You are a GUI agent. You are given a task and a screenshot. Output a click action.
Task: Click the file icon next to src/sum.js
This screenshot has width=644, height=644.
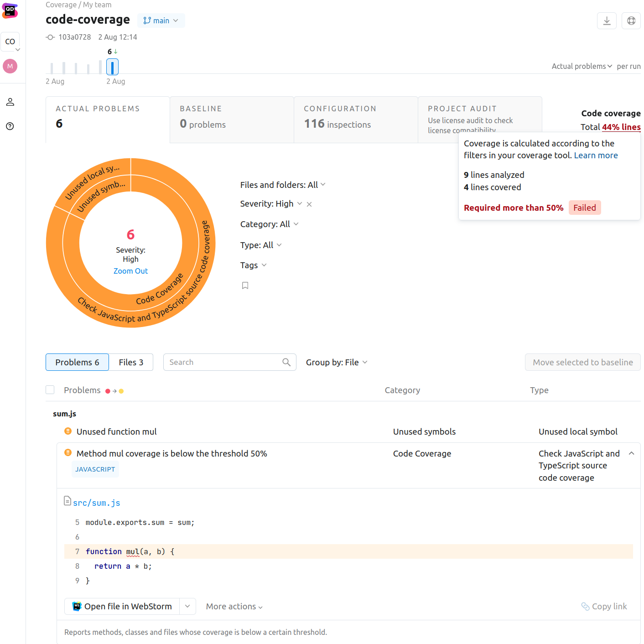click(68, 501)
